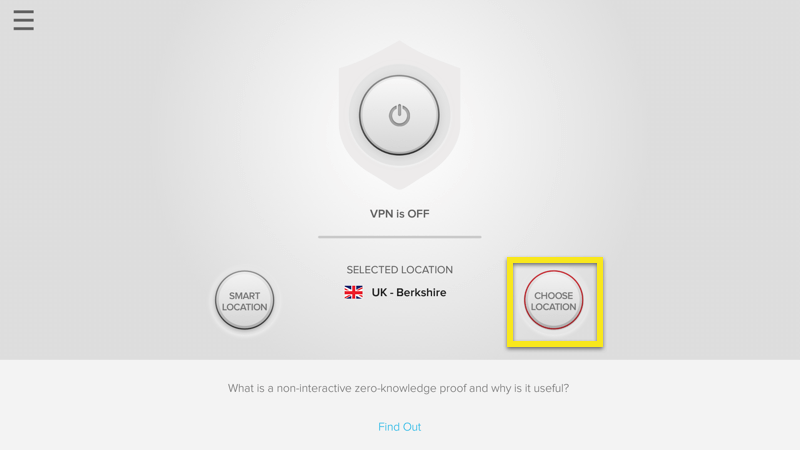Click the divider line below VPN status

click(399, 237)
